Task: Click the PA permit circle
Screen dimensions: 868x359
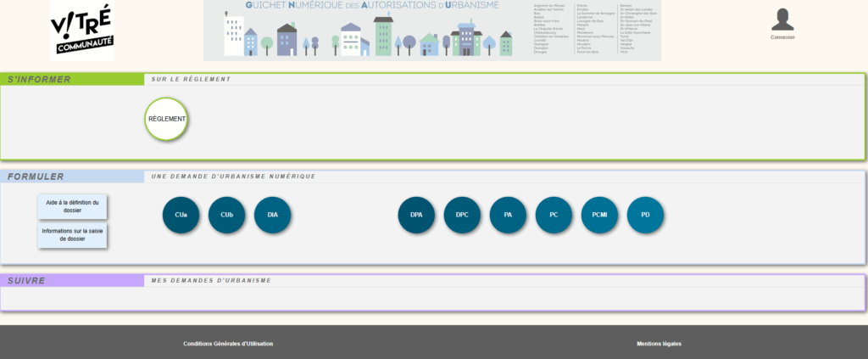Action: coord(508,215)
